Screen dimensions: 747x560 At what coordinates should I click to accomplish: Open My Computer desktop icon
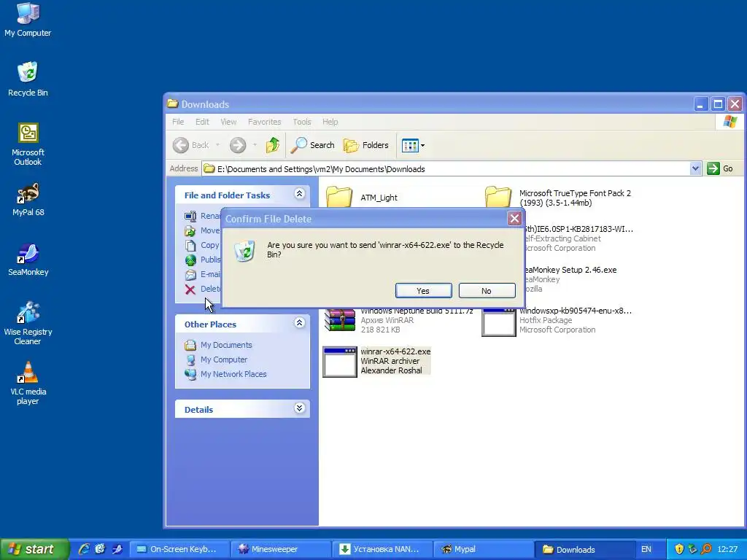tap(28, 20)
